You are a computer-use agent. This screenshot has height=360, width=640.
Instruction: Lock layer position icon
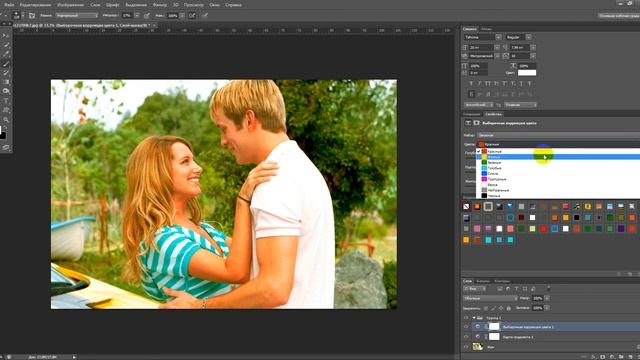pyautogui.click(x=501, y=308)
